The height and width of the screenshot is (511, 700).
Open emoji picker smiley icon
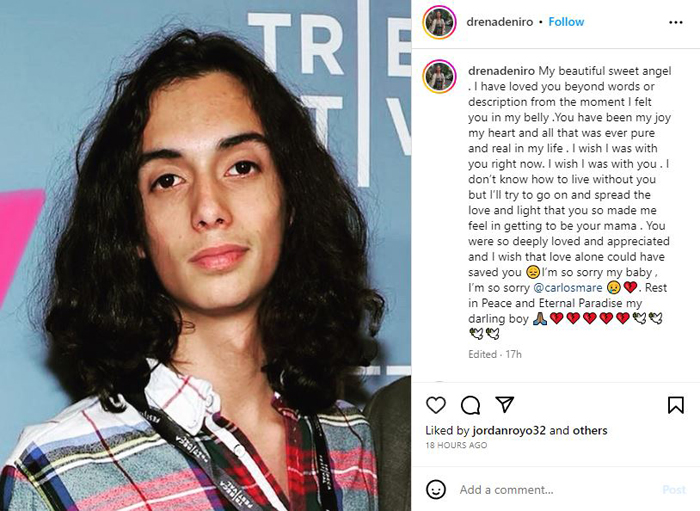pyautogui.click(x=436, y=490)
